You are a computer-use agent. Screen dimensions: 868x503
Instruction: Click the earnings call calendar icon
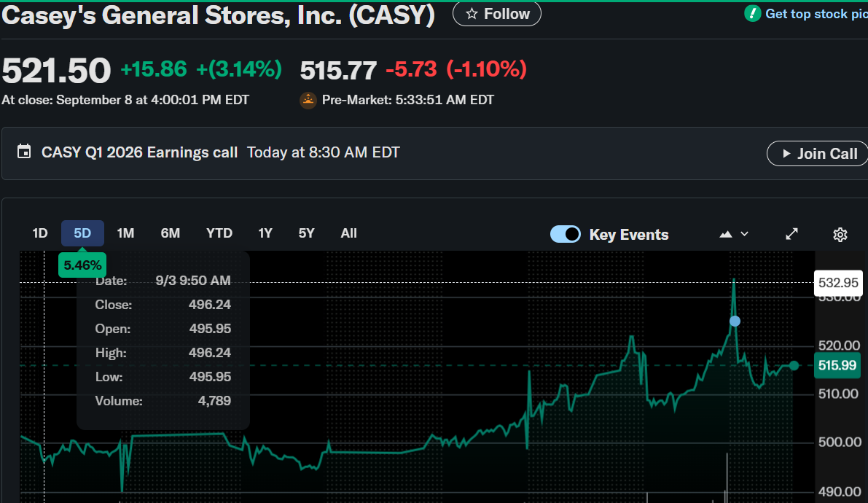coord(25,152)
